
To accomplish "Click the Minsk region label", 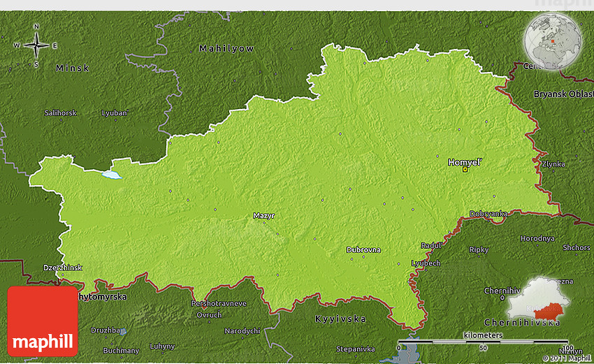I will point(73,68).
